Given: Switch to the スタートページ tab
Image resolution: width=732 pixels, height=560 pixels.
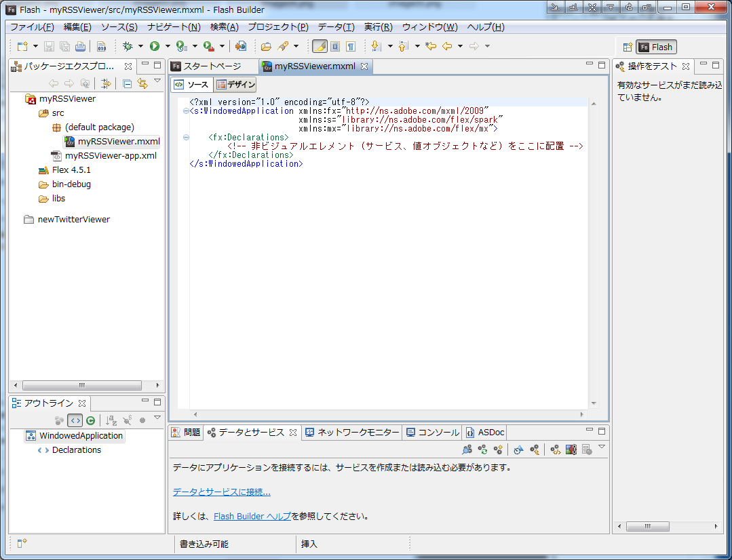Looking at the screenshot, I should [212, 66].
